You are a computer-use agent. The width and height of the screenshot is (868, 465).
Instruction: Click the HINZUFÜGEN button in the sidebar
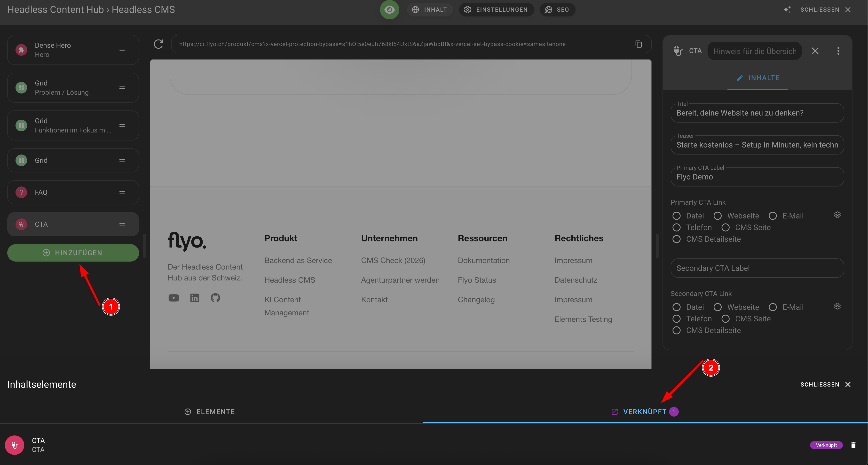pyautogui.click(x=73, y=253)
